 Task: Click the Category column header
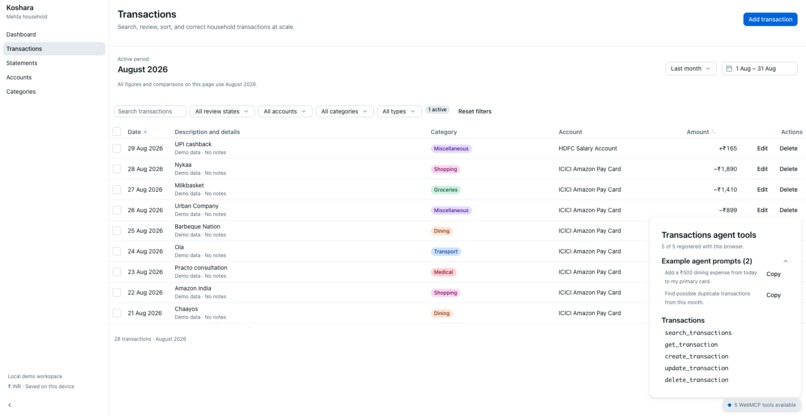click(443, 132)
